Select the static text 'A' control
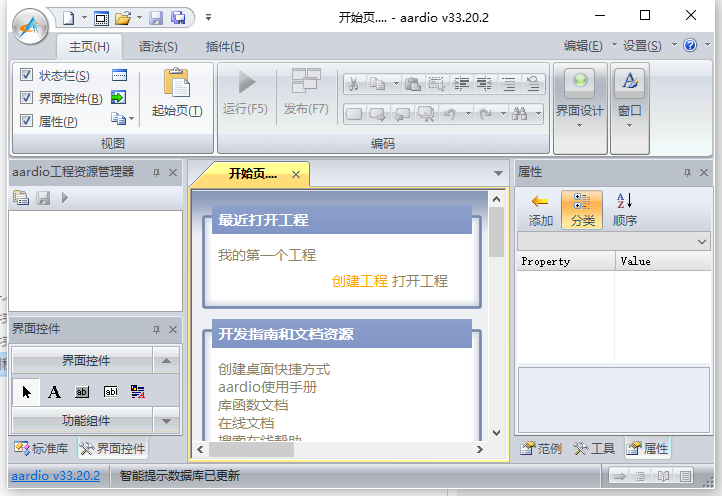Viewport: 722px width, 496px height. tap(54, 392)
